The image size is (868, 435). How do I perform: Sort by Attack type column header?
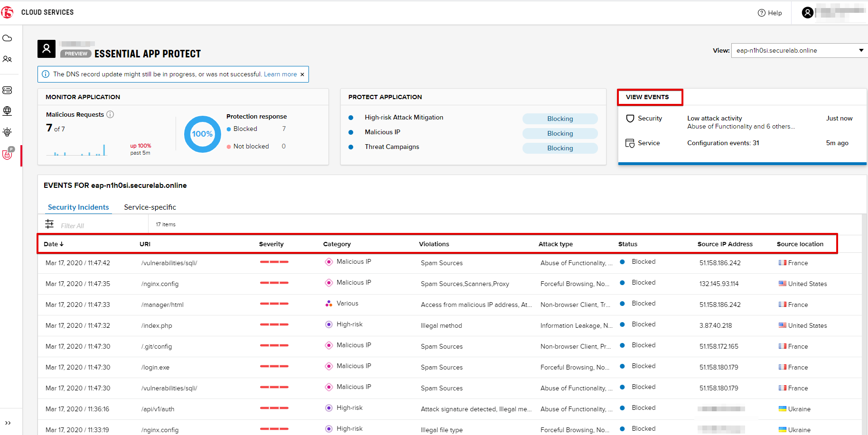(556, 244)
